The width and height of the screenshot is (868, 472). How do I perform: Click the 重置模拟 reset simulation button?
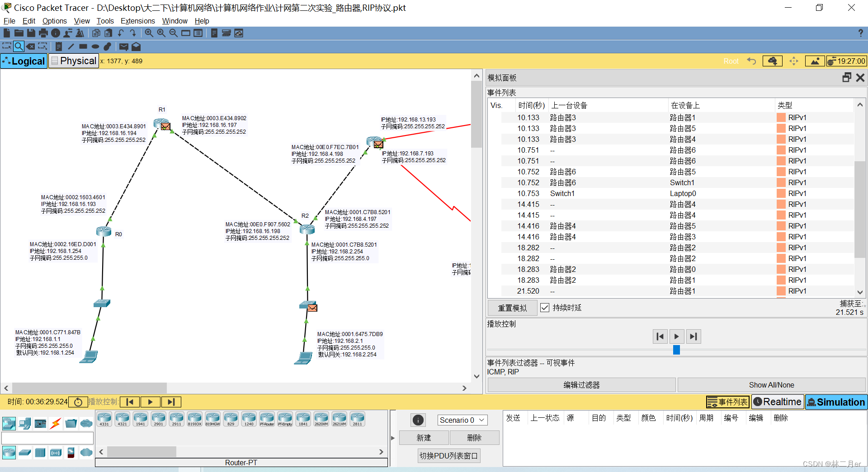click(512, 308)
